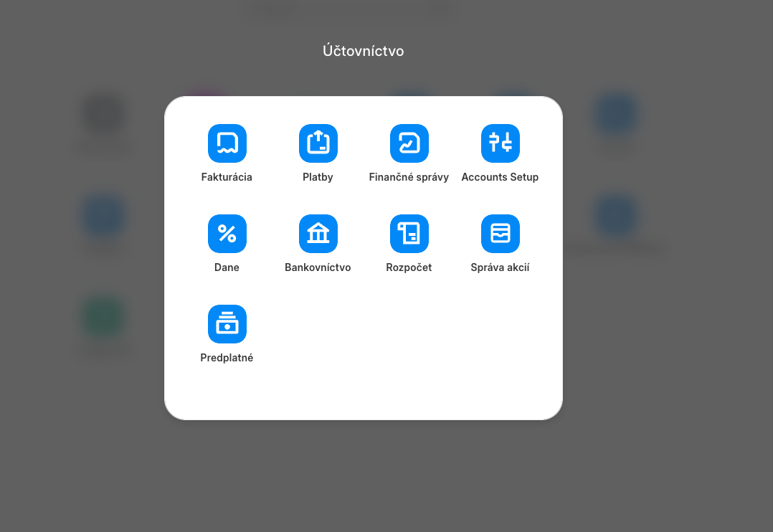Click the Správa akcií label
The height and width of the screenshot is (532, 773).
(x=500, y=267)
